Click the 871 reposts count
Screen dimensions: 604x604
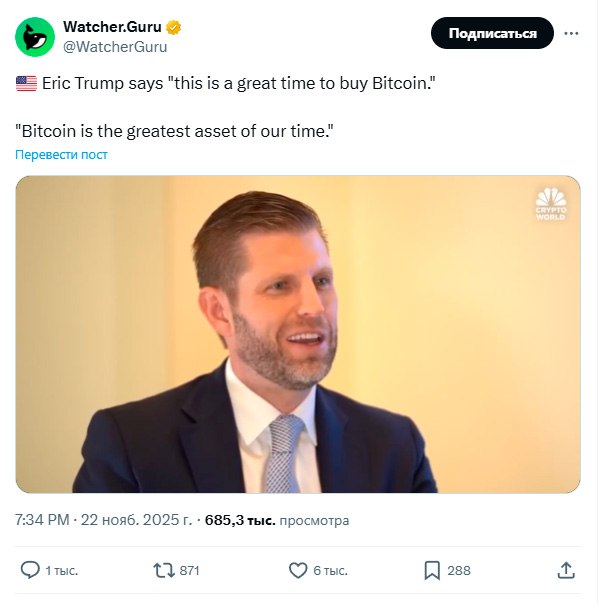click(x=190, y=570)
